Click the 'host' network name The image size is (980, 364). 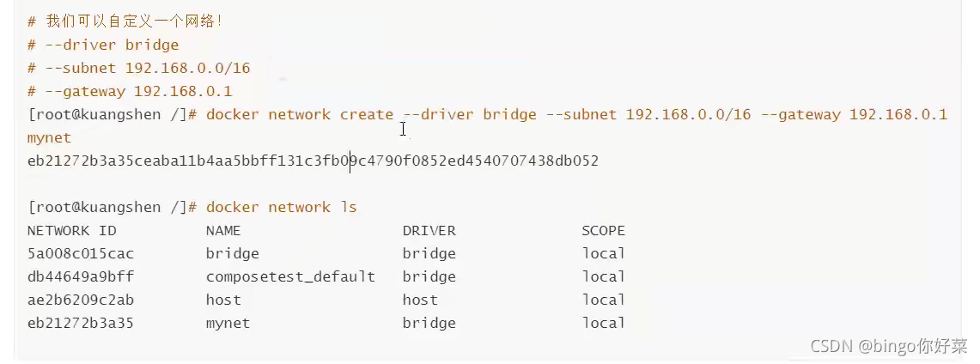point(224,300)
